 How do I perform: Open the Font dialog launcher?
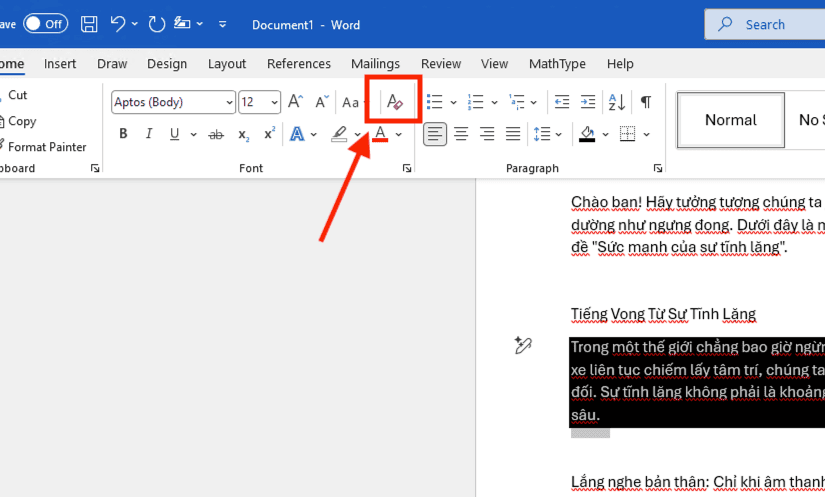coord(407,168)
